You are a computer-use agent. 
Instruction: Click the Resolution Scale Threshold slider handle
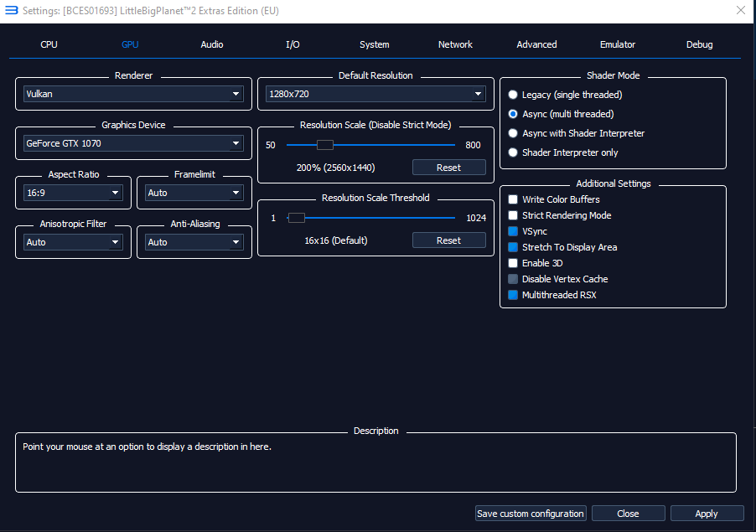[x=297, y=218]
